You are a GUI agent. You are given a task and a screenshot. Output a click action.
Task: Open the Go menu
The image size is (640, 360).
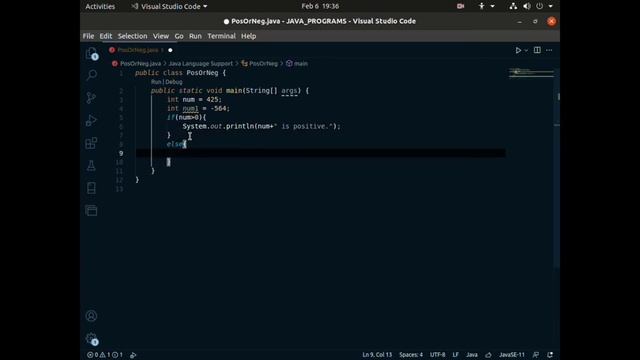point(179,36)
